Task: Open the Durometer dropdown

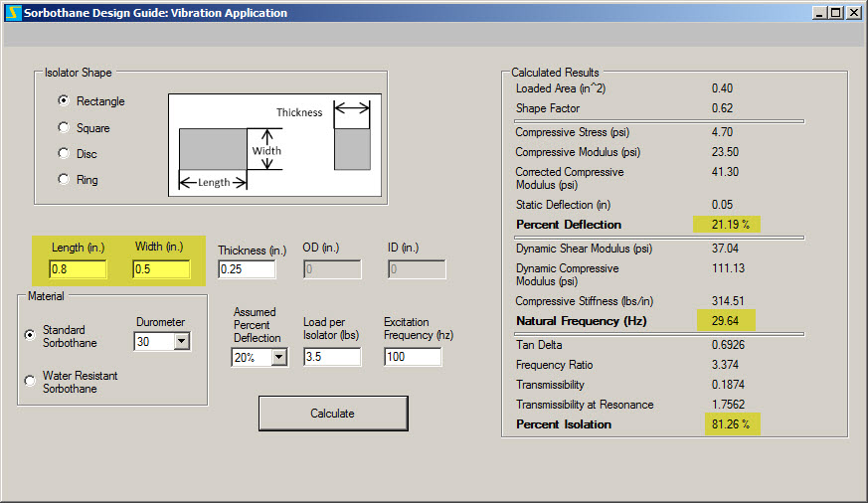Action: click(182, 341)
